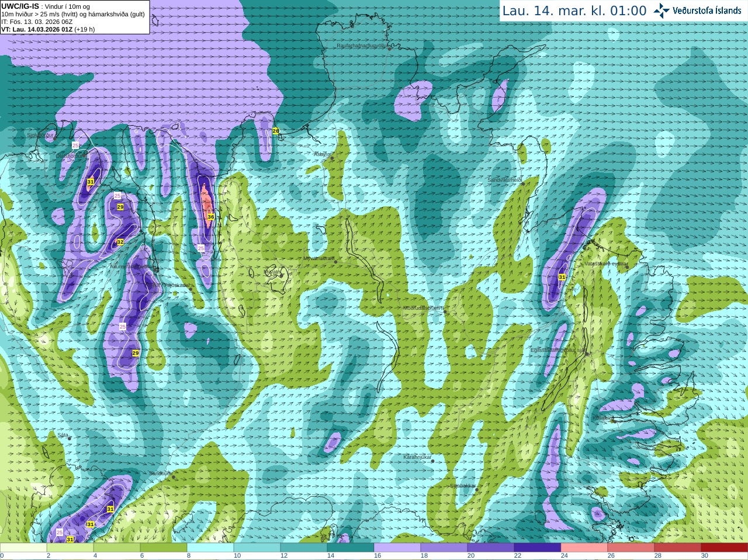Click the Ásbyrgi station label
This screenshot has width=748, height=560.
323,154
